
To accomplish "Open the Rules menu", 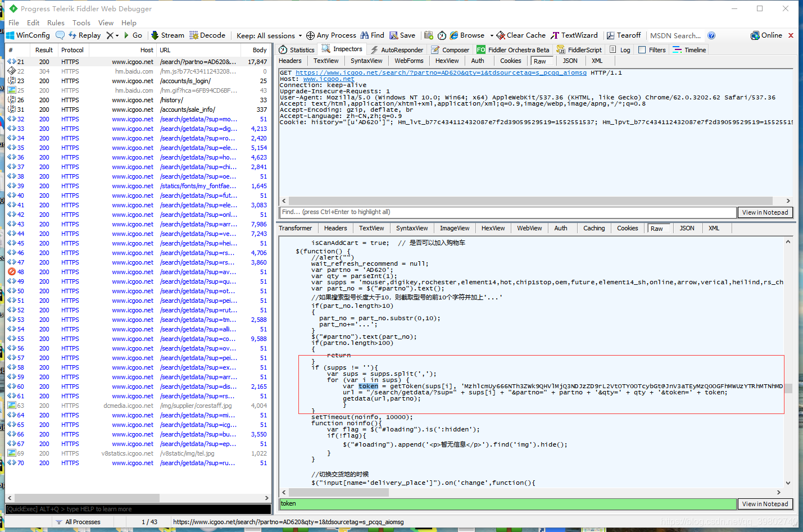I will (x=56, y=22).
